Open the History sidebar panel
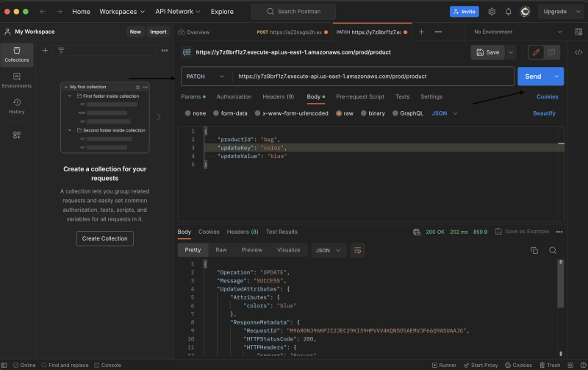The image size is (588, 370). (16, 106)
